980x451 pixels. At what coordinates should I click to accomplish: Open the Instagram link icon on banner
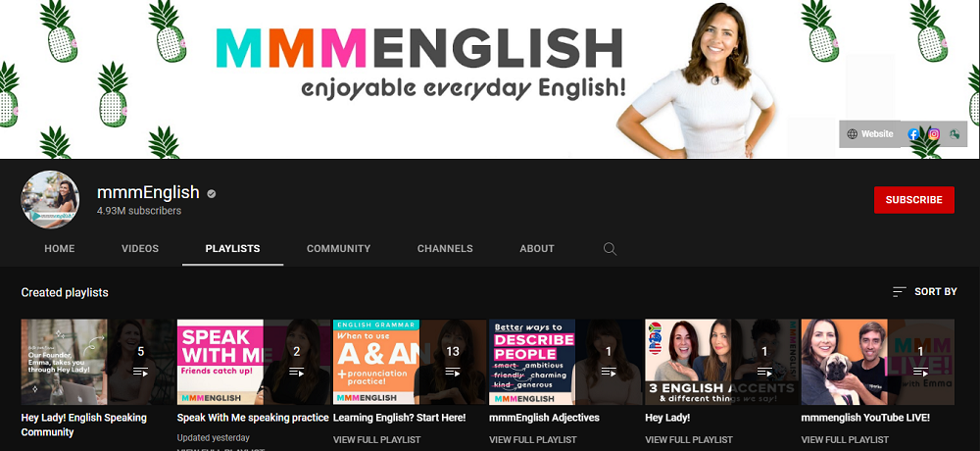(934, 134)
